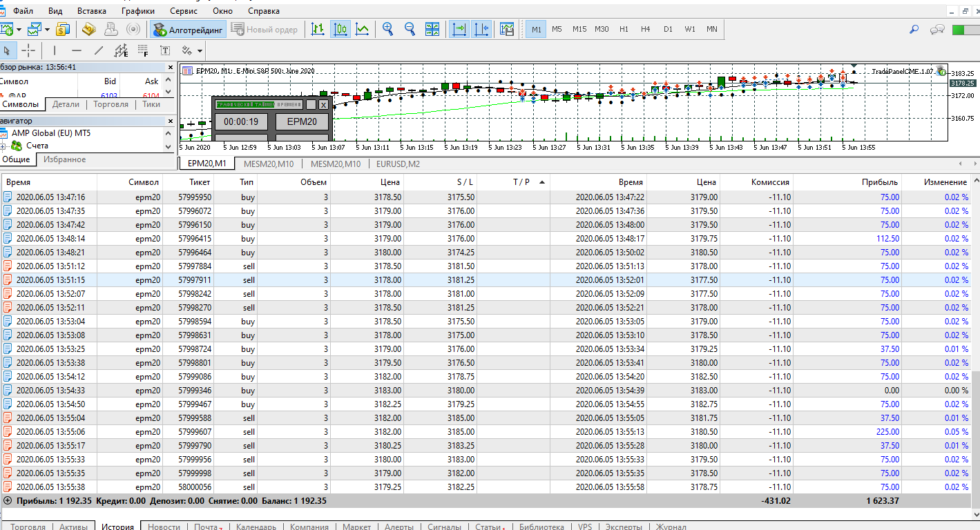Click the Zoom In magnifier icon

[x=387, y=29]
